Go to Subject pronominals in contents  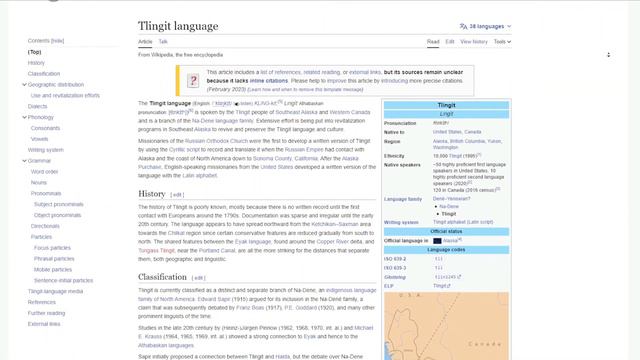(58, 204)
